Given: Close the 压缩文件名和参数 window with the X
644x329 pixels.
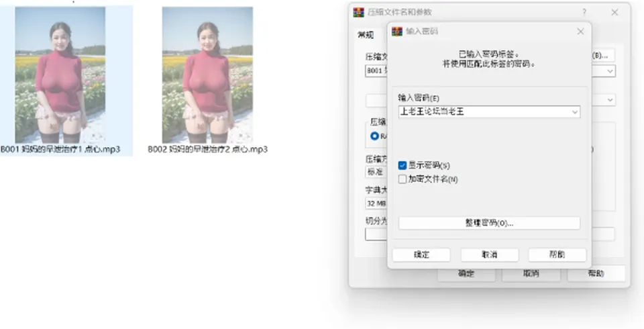Looking at the screenshot, I should [x=614, y=12].
